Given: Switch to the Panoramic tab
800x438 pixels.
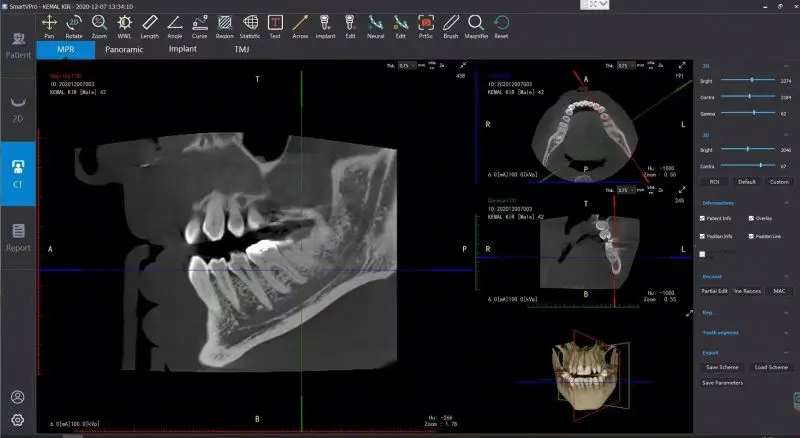Looking at the screenshot, I should pyautogui.click(x=124, y=50).
